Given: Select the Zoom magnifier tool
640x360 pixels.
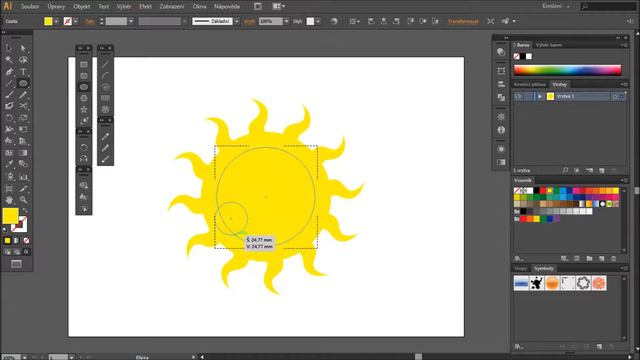Looking at the screenshot, I should 23,200.
